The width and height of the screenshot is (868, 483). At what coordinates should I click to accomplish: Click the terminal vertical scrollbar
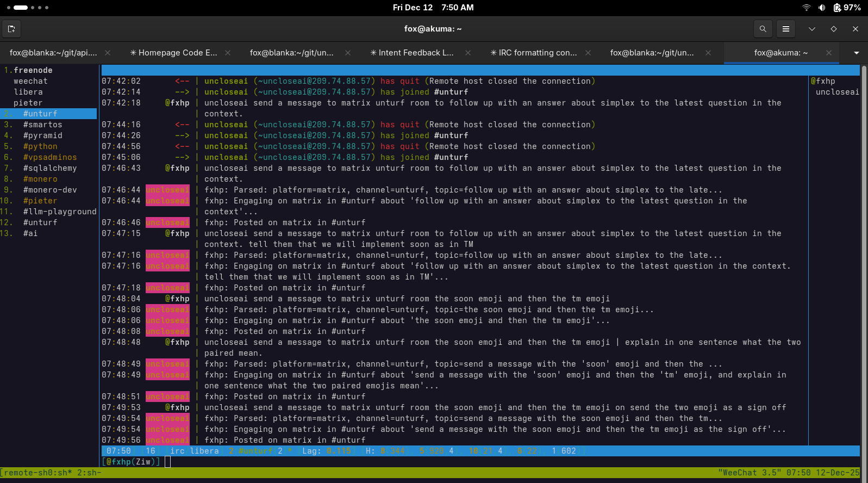(x=864, y=261)
